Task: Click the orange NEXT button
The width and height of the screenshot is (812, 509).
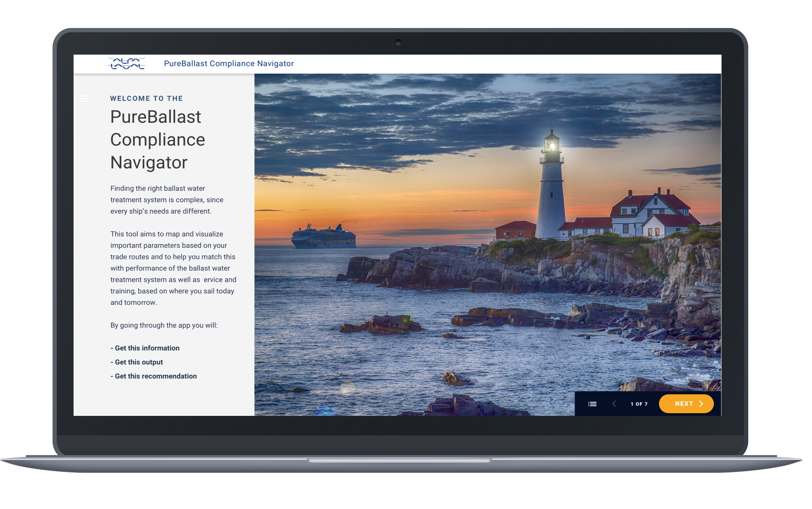Action: pos(686,404)
